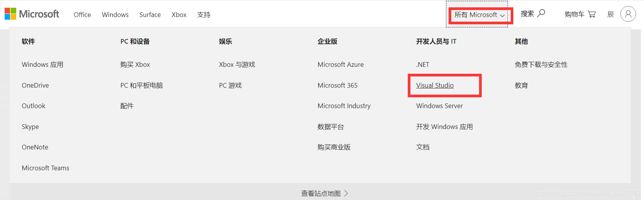Viewport: 644px width, 200px height.
Task: Go to the Skype link
Action: [30, 127]
